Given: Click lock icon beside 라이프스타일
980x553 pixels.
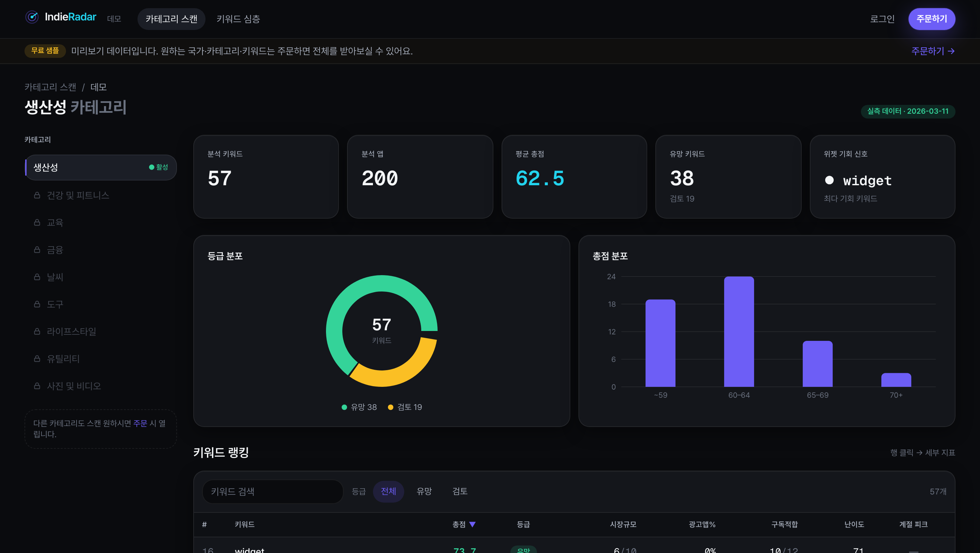Looking at the screenshot, I should click(x=37, y=332).
